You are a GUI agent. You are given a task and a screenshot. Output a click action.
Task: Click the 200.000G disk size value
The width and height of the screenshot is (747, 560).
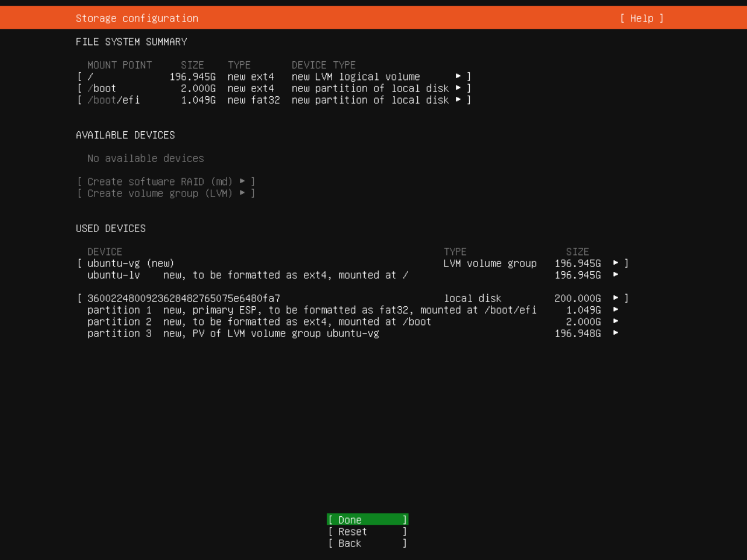pos(577,298)
